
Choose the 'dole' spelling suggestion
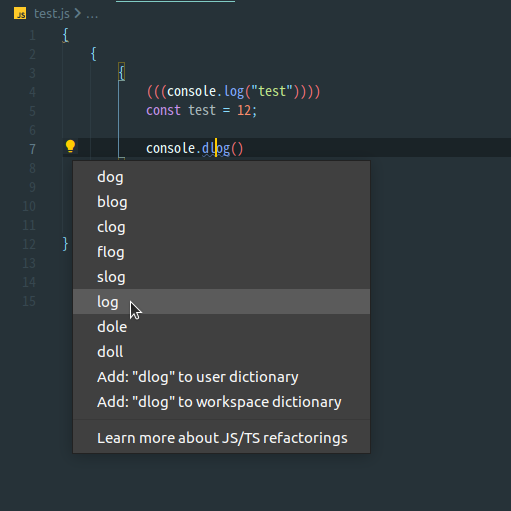(221, 327)
